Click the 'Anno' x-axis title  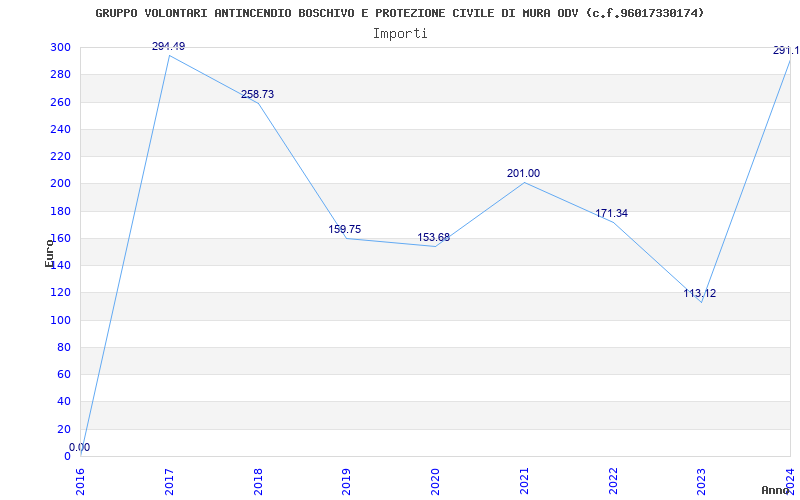[x=776, y=490]
